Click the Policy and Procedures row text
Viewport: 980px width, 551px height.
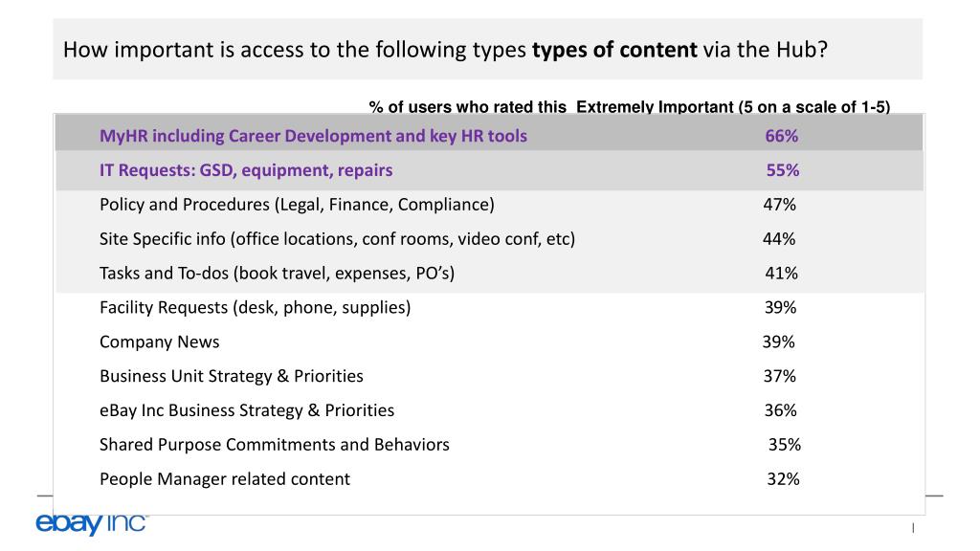pos(297,205)
